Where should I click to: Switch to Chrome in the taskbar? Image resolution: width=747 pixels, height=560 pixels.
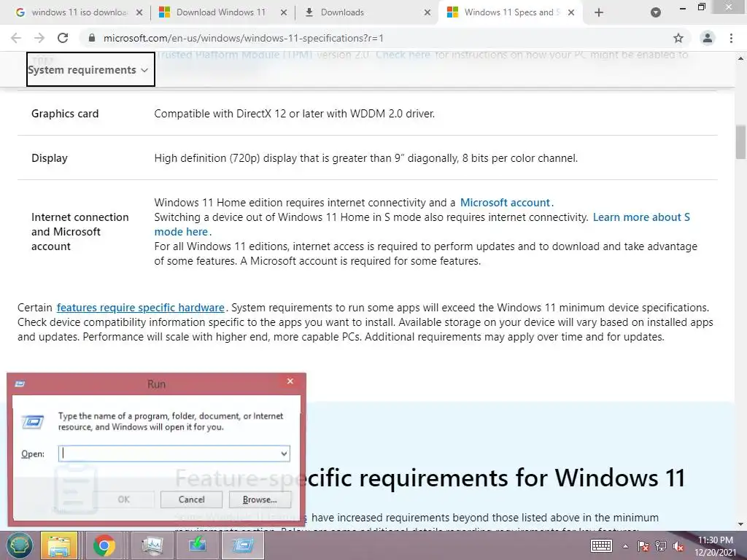[104, 545]
